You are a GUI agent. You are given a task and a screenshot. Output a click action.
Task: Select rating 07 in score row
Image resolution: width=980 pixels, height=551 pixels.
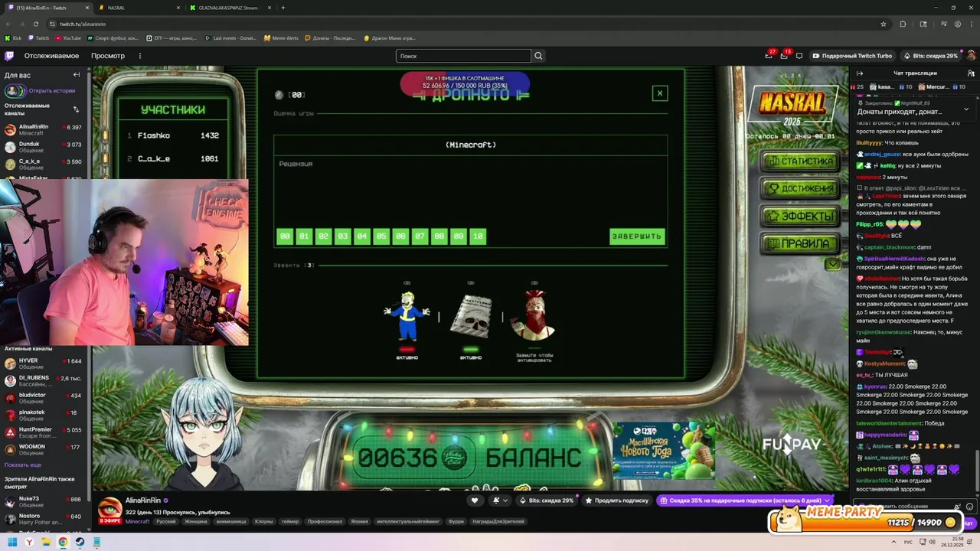[420, 236]
